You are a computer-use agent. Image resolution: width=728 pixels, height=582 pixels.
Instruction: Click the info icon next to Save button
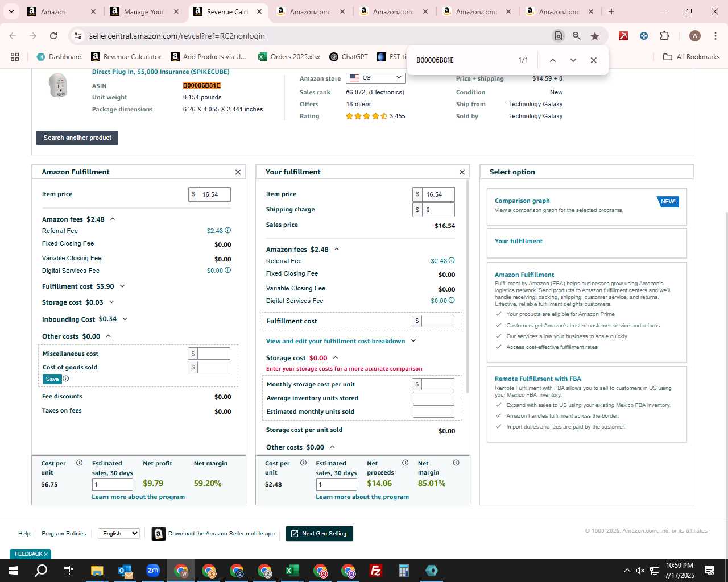click(x=65, y=379)
